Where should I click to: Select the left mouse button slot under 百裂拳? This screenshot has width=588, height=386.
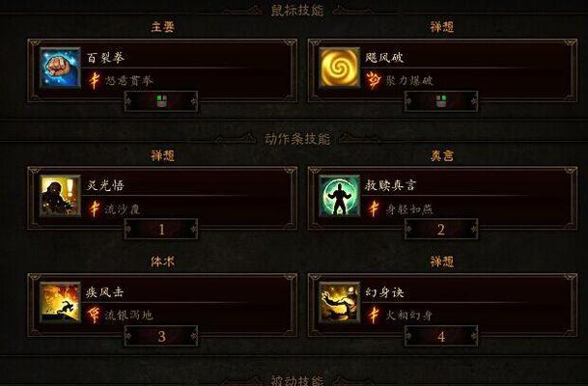click(161, 101)
